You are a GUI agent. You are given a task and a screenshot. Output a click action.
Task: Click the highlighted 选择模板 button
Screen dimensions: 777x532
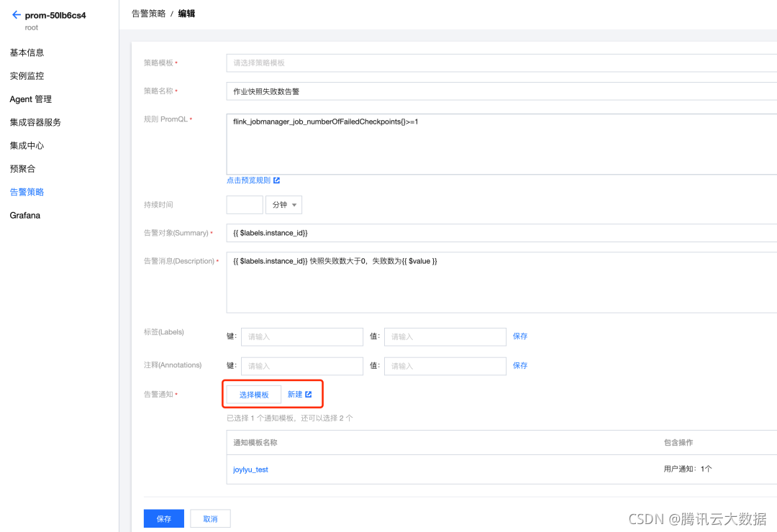pyautogui.click(x=254, y=394)
